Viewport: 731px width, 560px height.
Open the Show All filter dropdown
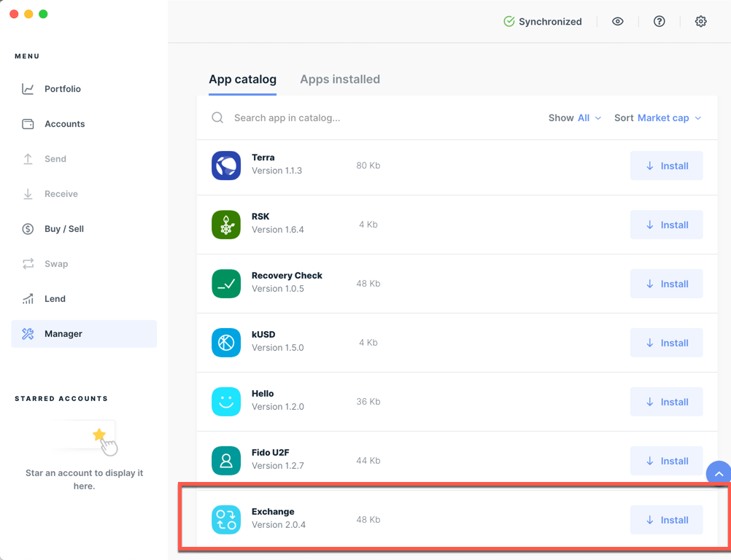[x=575, y=118]
